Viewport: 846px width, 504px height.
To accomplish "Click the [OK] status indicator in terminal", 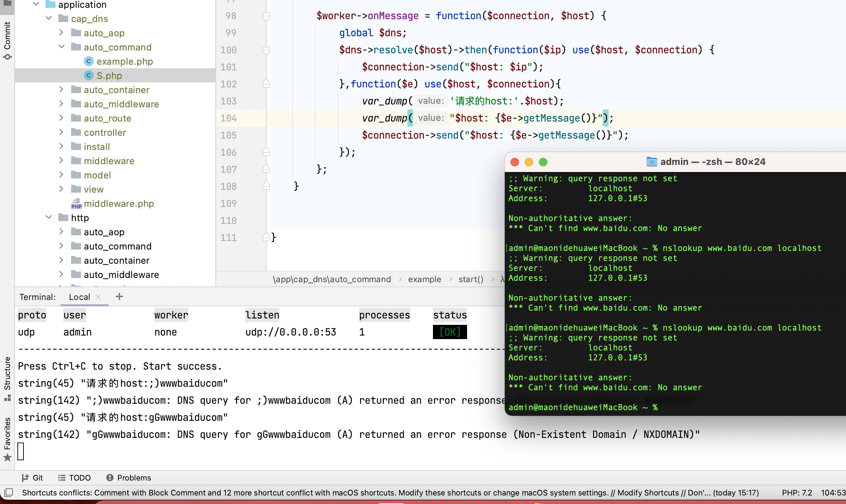I will tap(450, 332).
